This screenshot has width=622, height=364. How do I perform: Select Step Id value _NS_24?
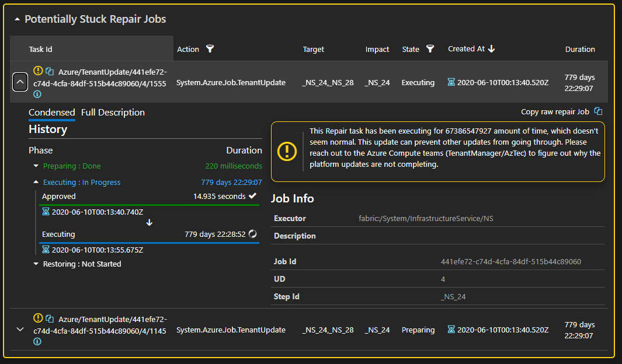point(453,297)
